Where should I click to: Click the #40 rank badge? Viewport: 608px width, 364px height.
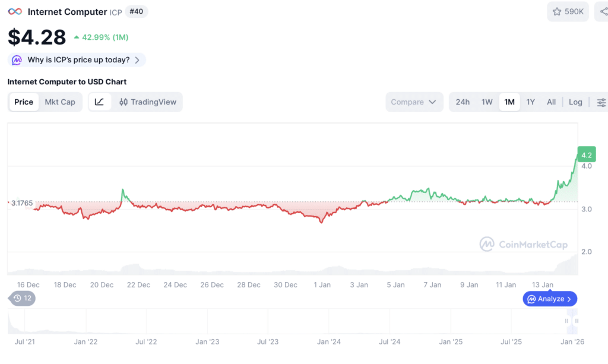point(136,12)
